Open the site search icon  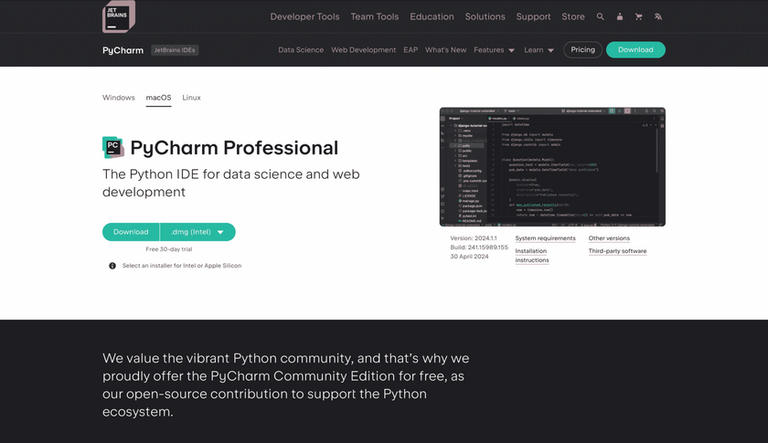tap(600, 17)
